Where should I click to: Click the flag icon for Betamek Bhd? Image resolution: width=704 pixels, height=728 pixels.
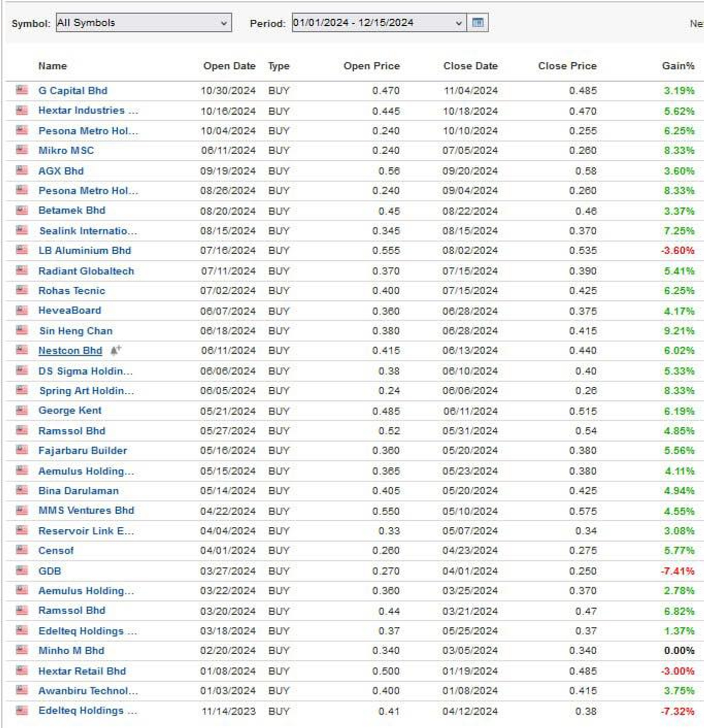point(22,210)
